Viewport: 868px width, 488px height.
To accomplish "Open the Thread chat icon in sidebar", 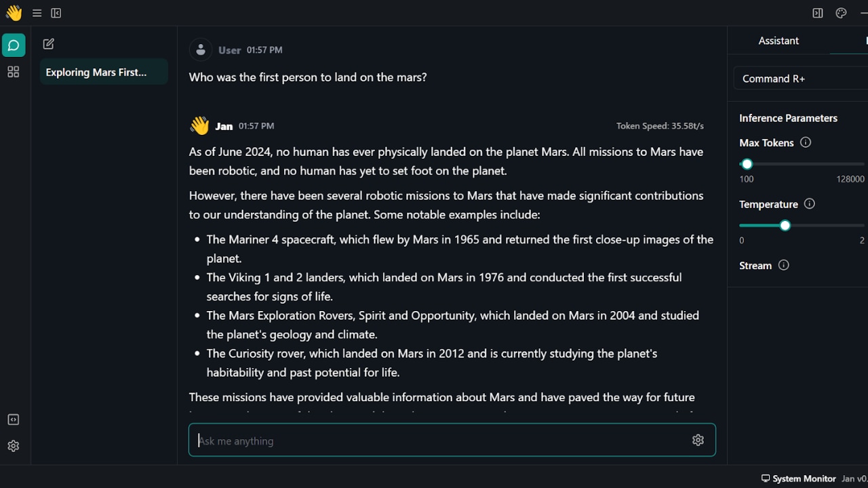I will click(x=14, y=45).
